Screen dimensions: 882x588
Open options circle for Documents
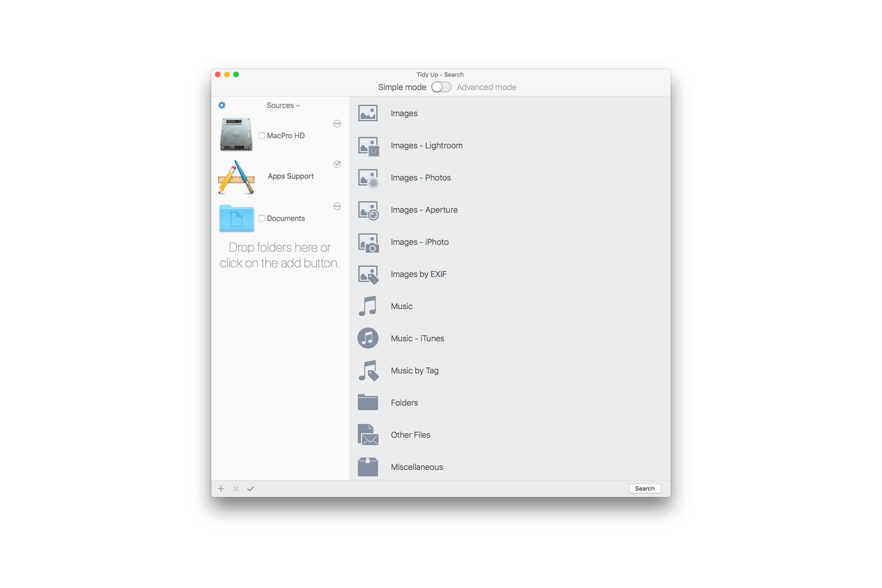click(337, 206)
